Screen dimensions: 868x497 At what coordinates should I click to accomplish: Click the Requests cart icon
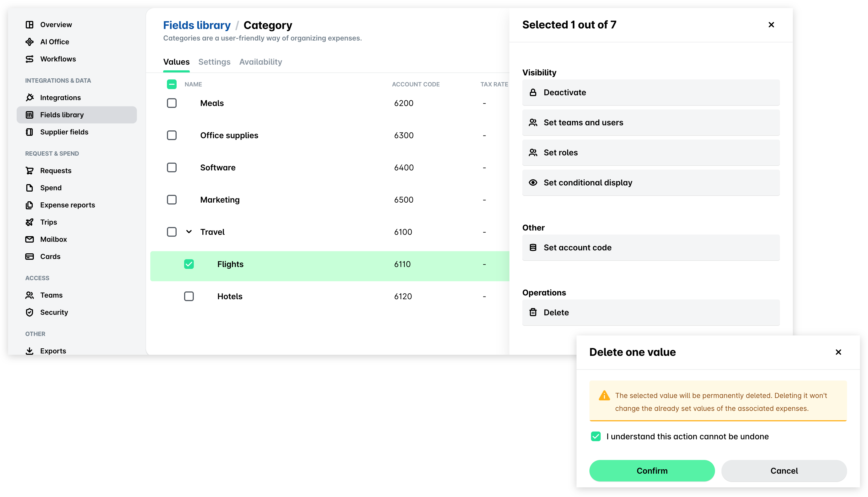tap(30, 171)
